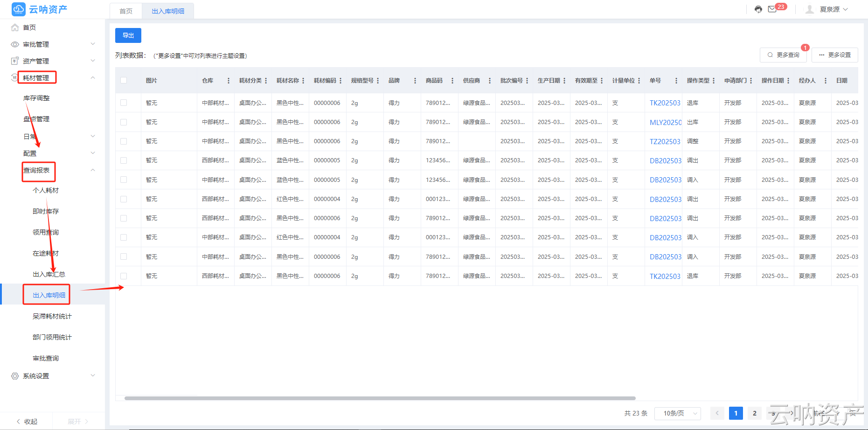Check the 黑色中性 row marked 调出
868x430 pixels.
click(x=124, y=218)
